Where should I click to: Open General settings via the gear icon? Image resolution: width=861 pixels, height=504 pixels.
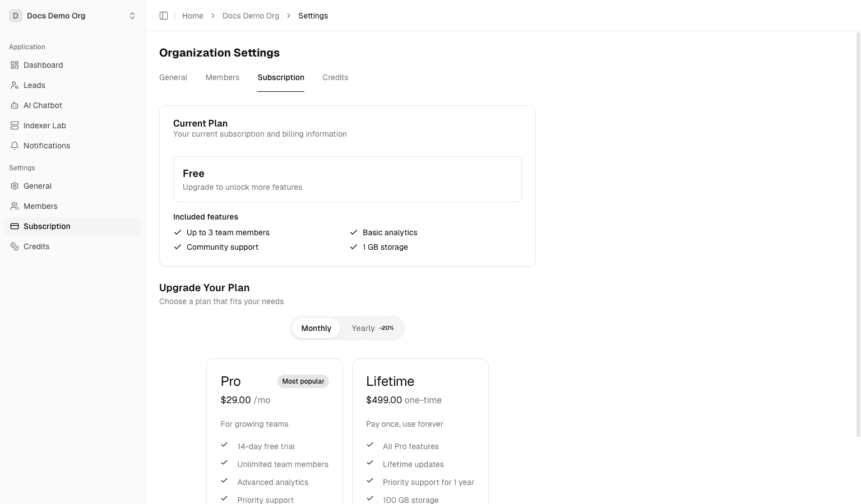[15, 186]
